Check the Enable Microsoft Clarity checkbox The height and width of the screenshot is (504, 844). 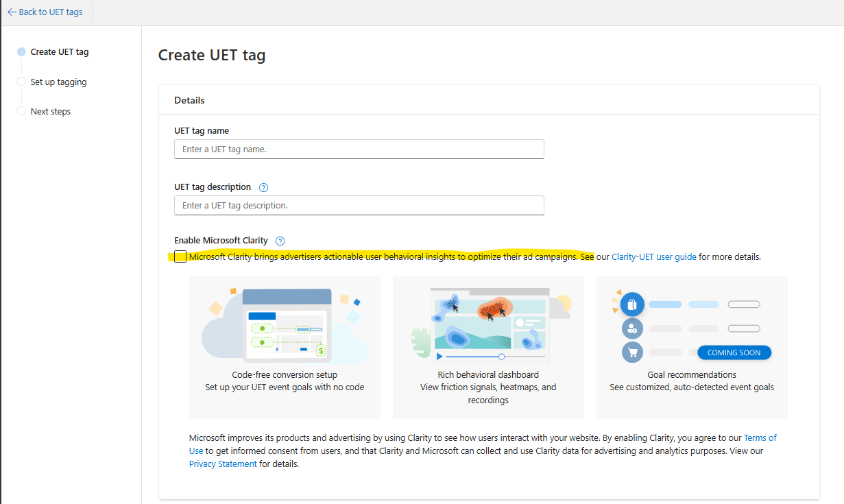coord(180,256)
